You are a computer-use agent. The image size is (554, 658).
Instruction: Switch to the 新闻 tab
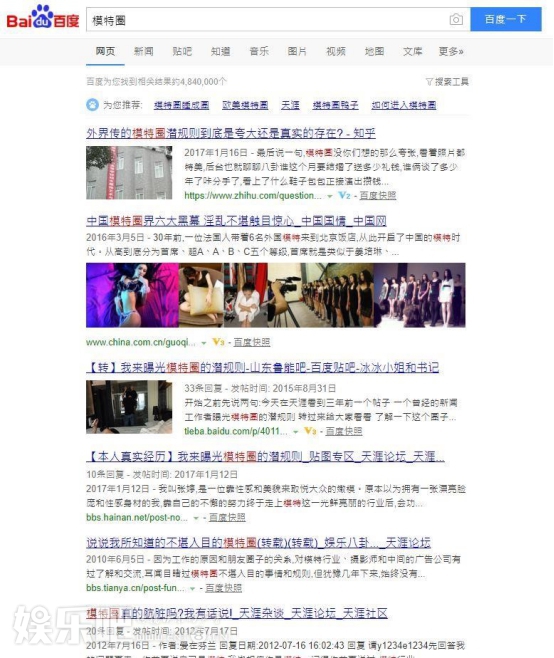point(144,52)
